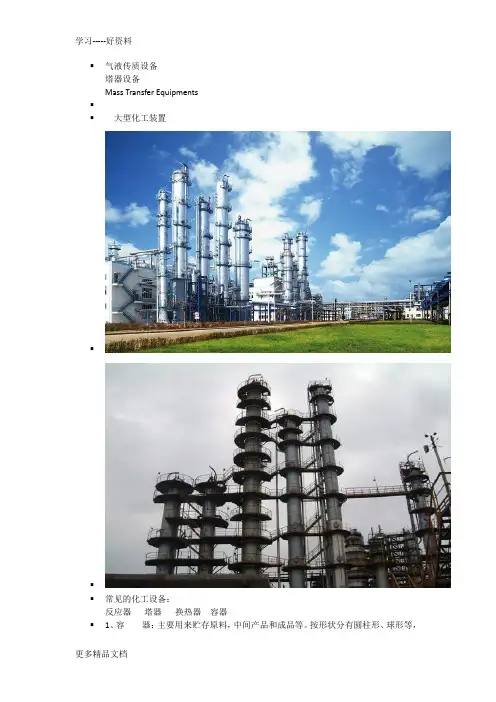496x702 pixels.
Task: Click the empty bullet below Mass Transfer Equipments
Action: coord(92,105)
